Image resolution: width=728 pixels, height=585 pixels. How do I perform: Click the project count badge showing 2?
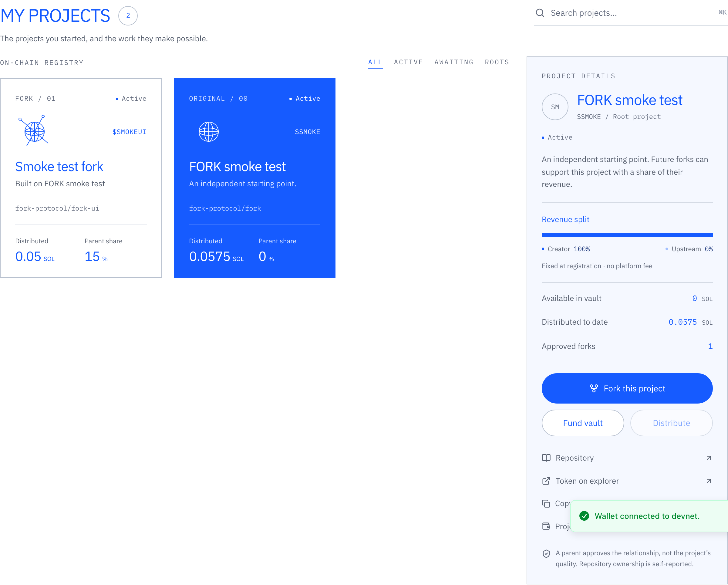[x=128, y=15]
